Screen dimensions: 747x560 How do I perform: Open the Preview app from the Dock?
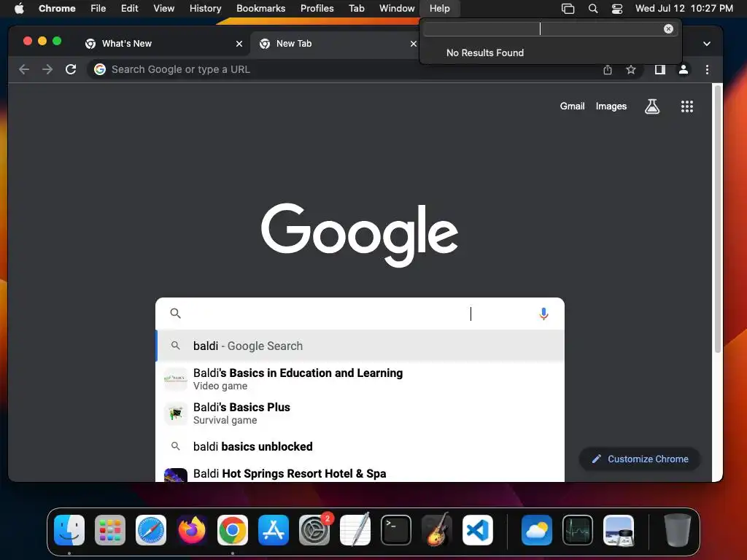[x=619, y=530]
